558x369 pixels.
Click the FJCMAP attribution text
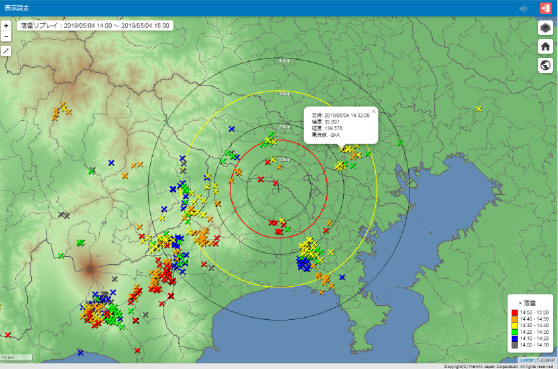tap(545, 360)
